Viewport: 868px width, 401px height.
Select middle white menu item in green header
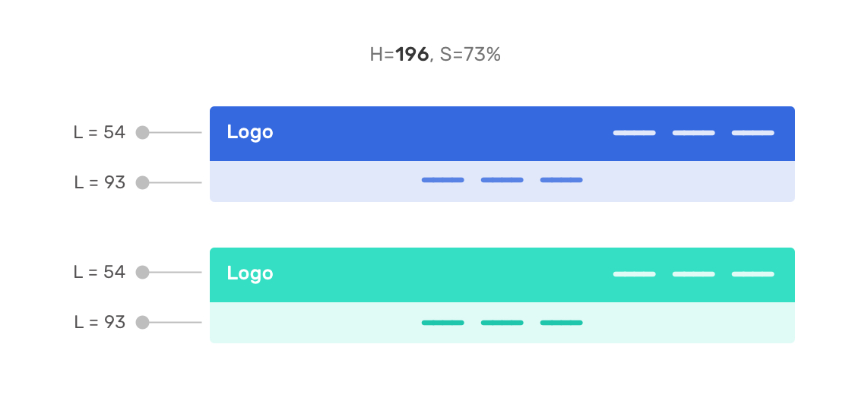[693, 274]
